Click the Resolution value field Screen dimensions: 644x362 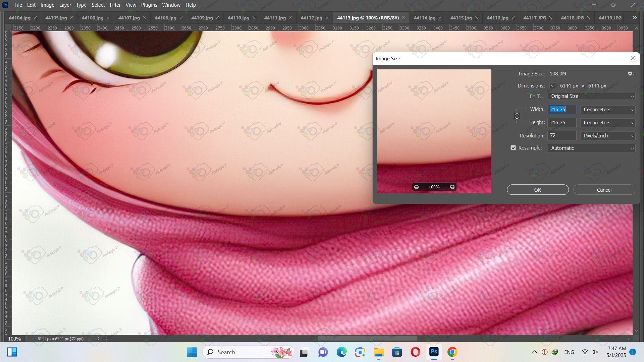coord(562,136)
